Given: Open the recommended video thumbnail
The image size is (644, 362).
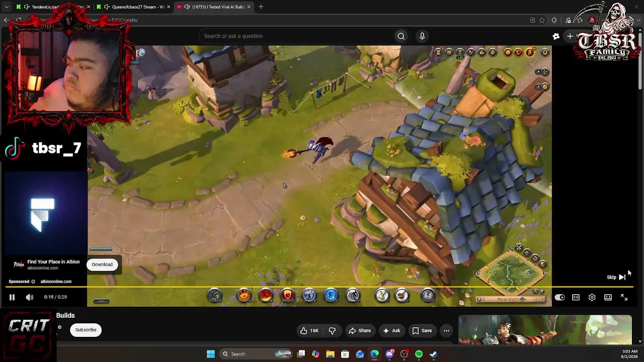Looking at the screenshot, I should [x=545, y=330].
